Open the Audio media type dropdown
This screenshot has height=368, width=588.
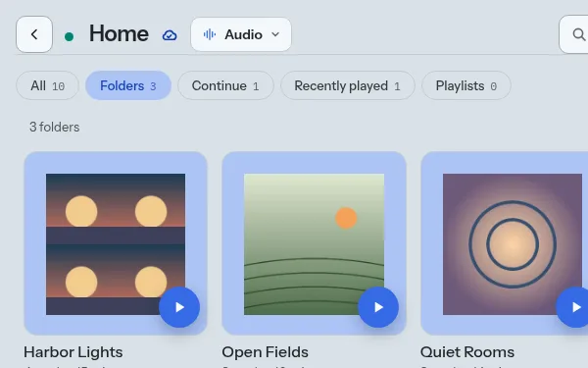241,34
